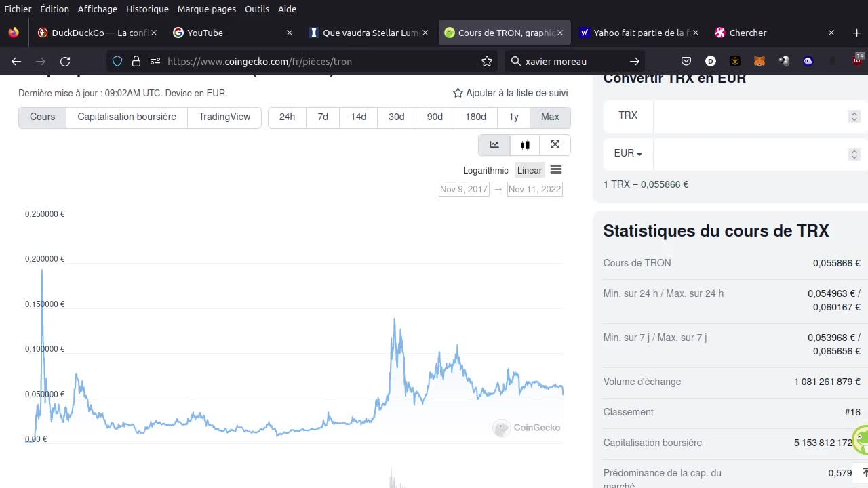The width and height of the screenshot is (868, 488).
Task: Click Ajouter à la liste de suivi
Action: click(511, 93)
